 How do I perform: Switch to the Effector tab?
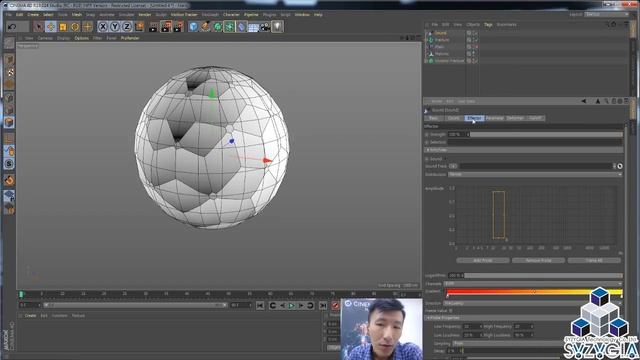[474, 118]
